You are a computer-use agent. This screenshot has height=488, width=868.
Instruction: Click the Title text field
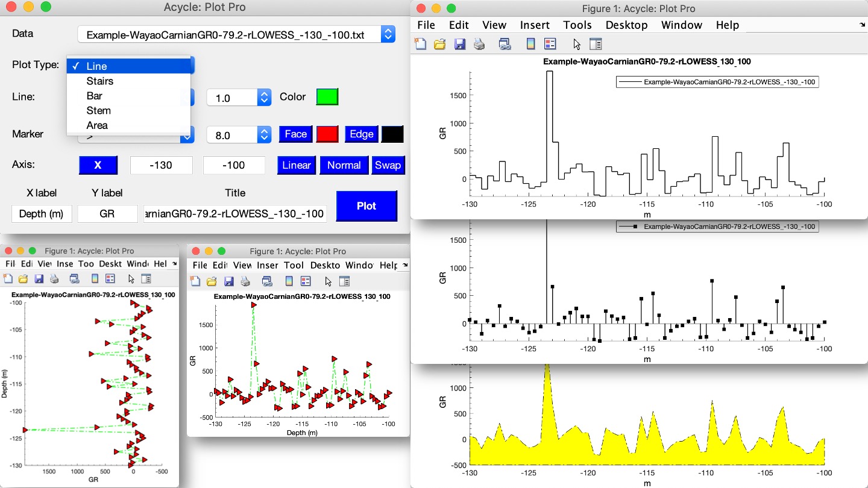coord(235,214)
